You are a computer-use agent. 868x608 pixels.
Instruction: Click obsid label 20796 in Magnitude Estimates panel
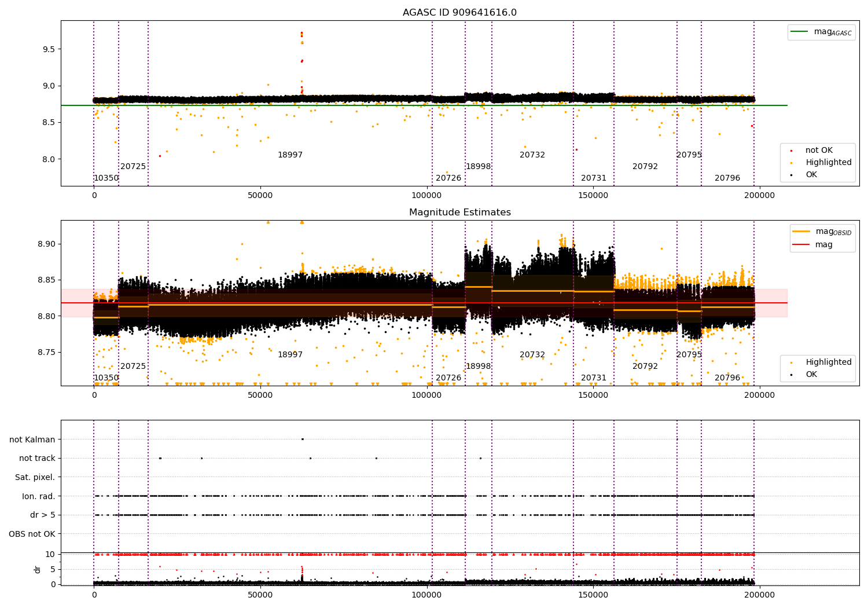pyautogui.click(x=727, y=378)
